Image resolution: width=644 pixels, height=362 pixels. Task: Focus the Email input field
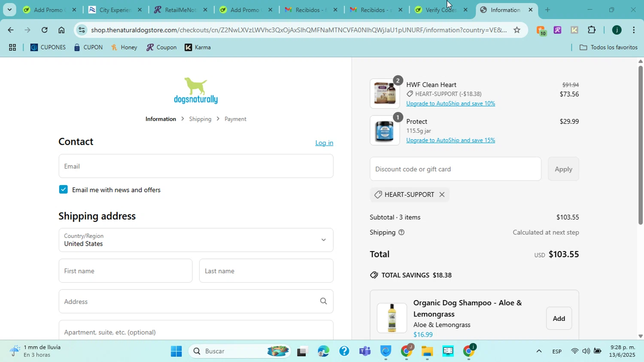(196, 166)
